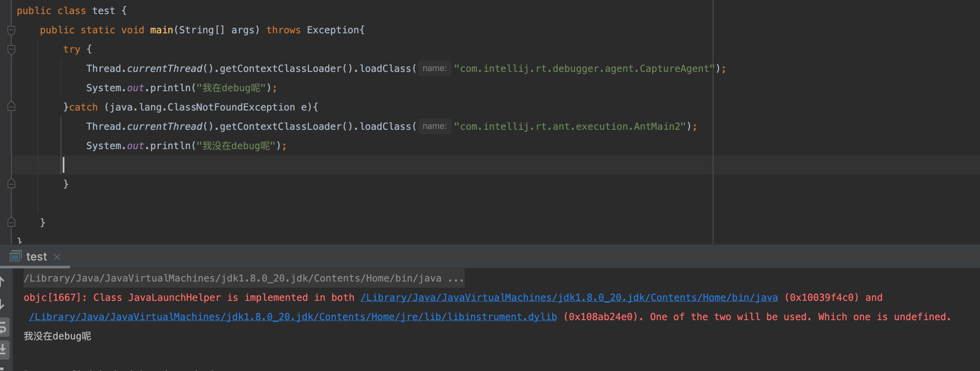The width and height of the screenshot is (980, 371).
Task: Click the objc[1667] error message text
Action: 189,298
